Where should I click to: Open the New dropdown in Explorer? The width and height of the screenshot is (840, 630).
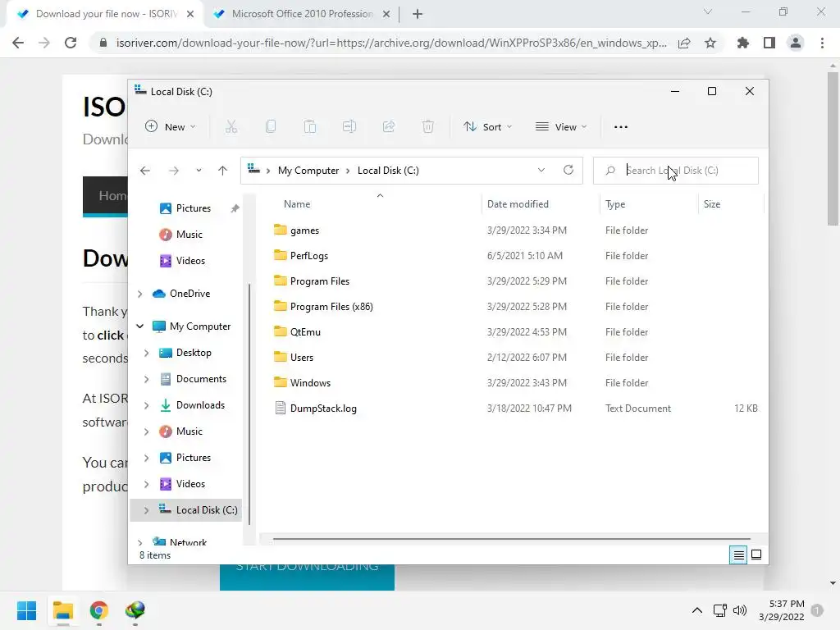click(x=171, y=127)
